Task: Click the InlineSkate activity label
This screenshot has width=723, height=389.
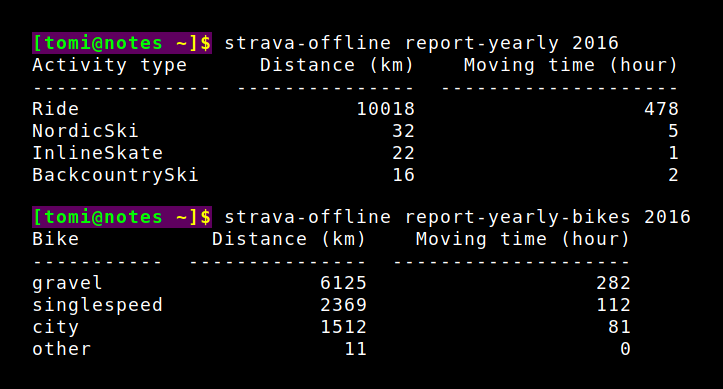Action: tap(98, 153)
